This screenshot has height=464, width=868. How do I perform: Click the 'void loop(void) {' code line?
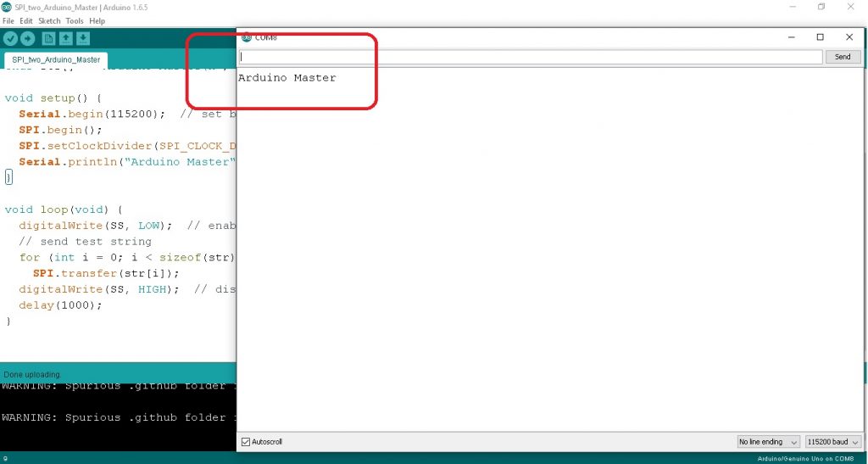point(64,210)
